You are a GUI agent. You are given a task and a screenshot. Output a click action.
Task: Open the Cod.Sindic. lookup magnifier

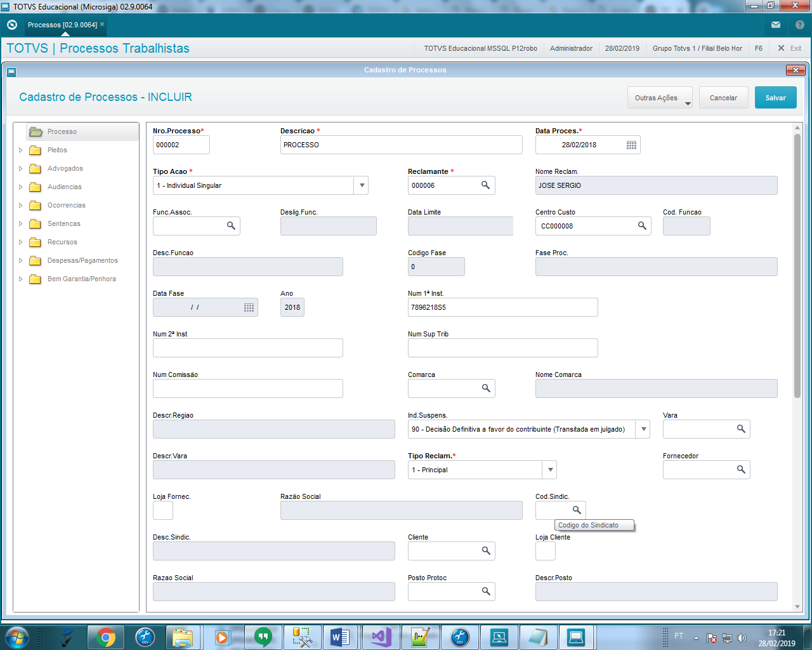coord(577,510)
